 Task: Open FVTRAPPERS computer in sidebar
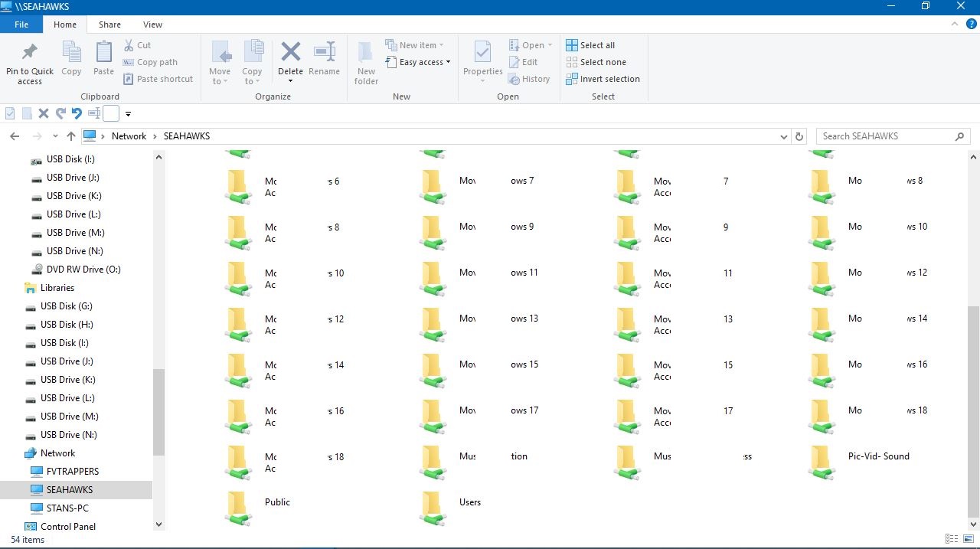tap(65, 472)
